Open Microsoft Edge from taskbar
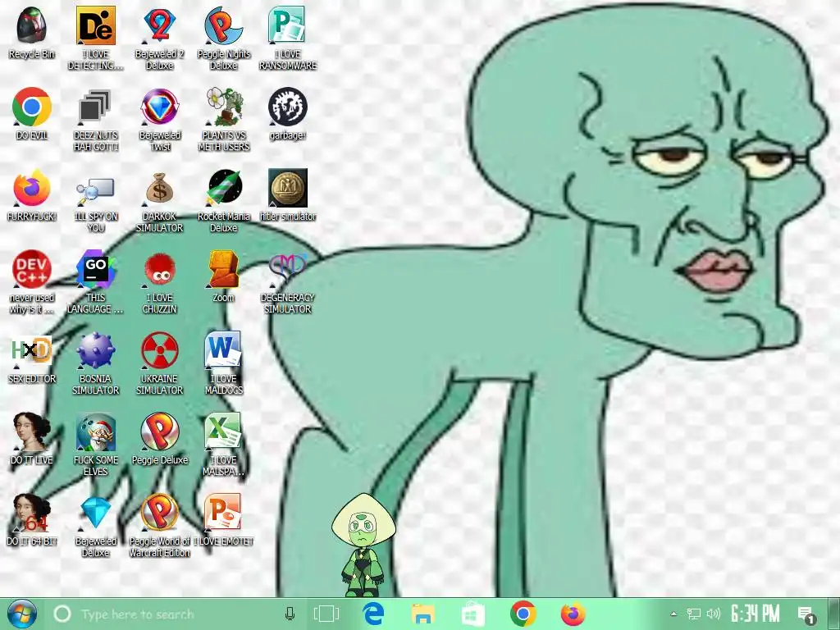Viewport: 840px width, 630px height. [373, 614]
